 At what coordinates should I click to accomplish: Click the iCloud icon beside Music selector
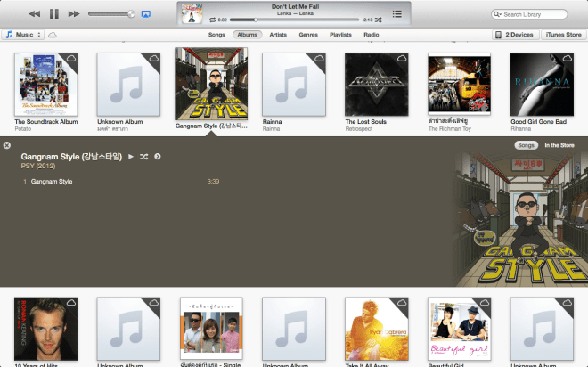52,35
